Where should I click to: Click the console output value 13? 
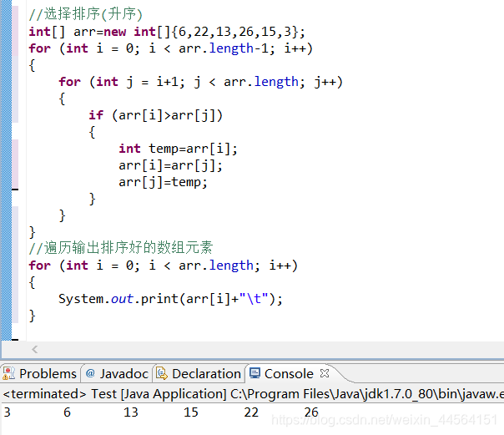pos(131,412)
